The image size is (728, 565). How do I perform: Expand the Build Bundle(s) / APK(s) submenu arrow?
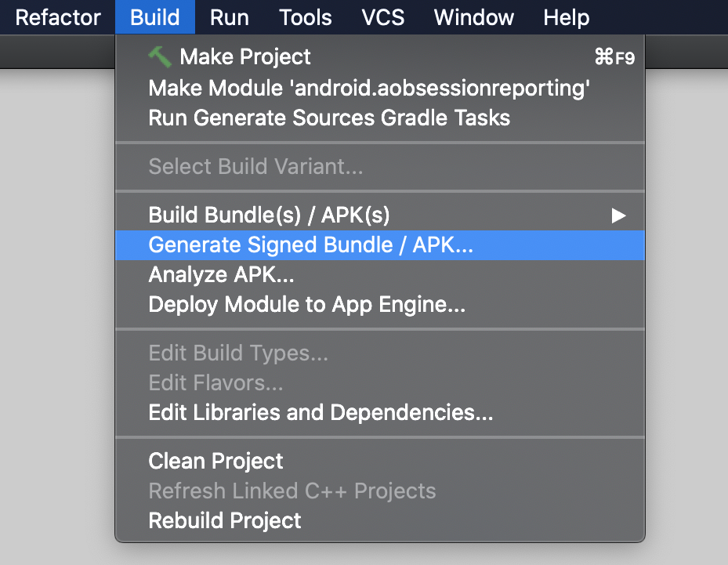click(x=618, y=215)
